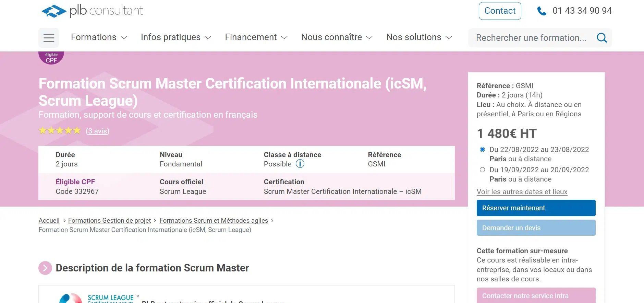Expand the Formations dropdown menu

click(x=99, y=37)
